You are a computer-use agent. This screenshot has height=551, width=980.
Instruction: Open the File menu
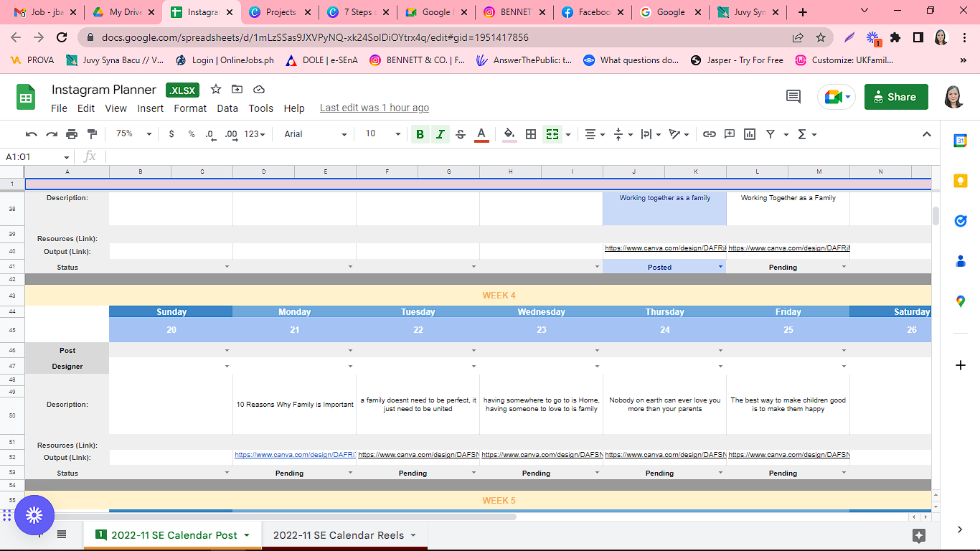59,108
